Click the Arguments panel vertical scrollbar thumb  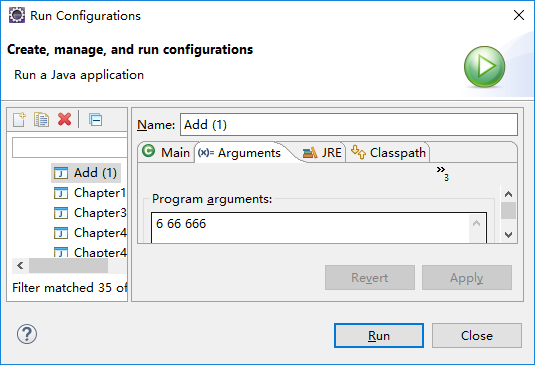click(508, 210)
